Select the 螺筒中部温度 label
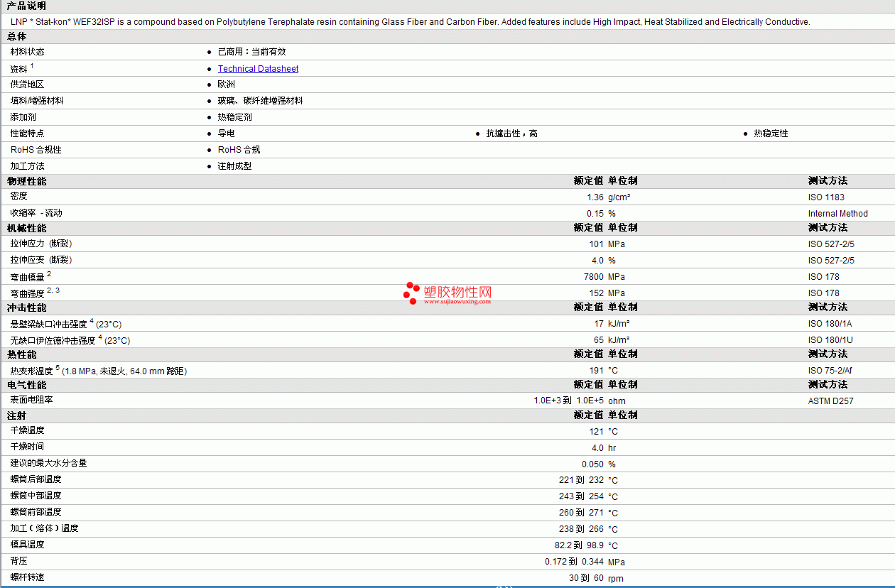The image size is (895, 588). [36, 496]
